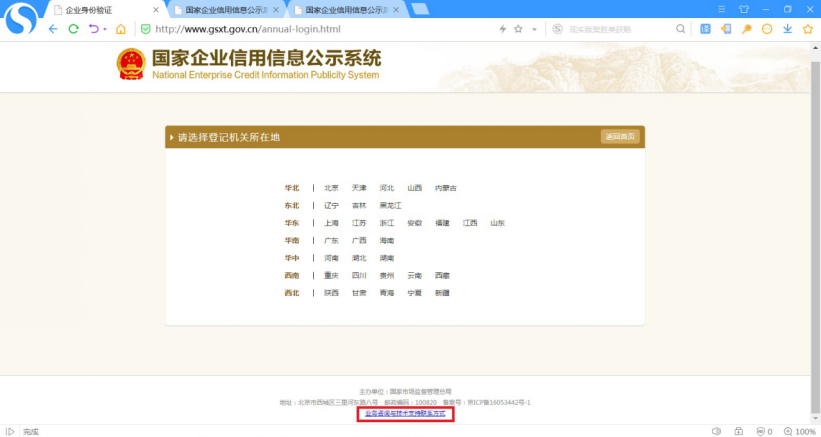Viewport: 821px width, 437px height.
Task: Bookmark this page with the star icon
Action: pyautogui.click(x=518, y=29)
